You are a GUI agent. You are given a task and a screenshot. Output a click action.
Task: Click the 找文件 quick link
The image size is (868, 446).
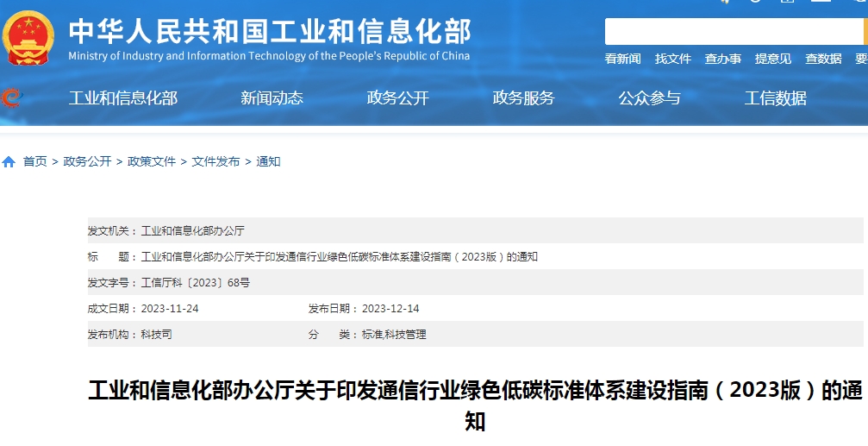coord(672,59)
